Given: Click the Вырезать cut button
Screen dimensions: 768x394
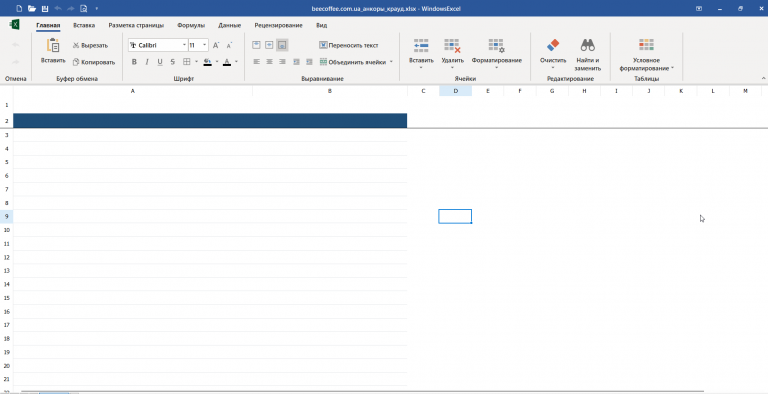Looking at the screenshot, I should [x=90, y=45].
